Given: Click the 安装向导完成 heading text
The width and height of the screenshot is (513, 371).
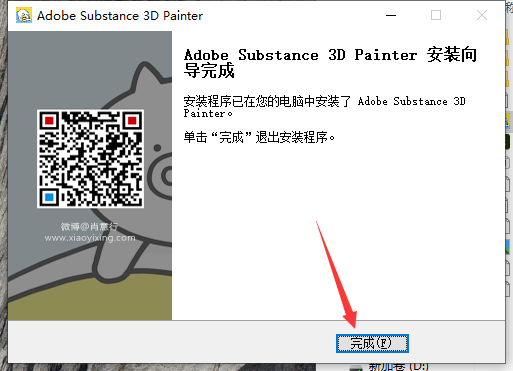Looking at the screenshot, I should pos(330,62).
